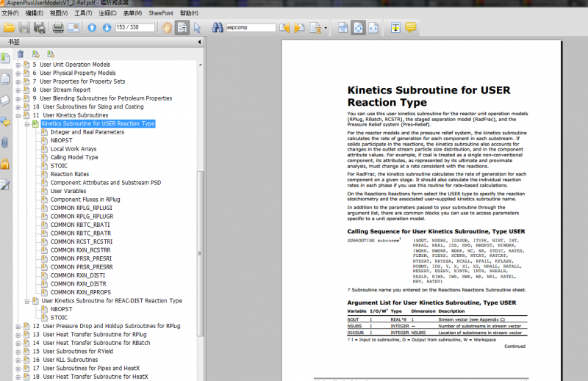Viewport: 588px width, 381px height.
Task: Open the Pages panel in sidebar
Action: click(5, 79)
